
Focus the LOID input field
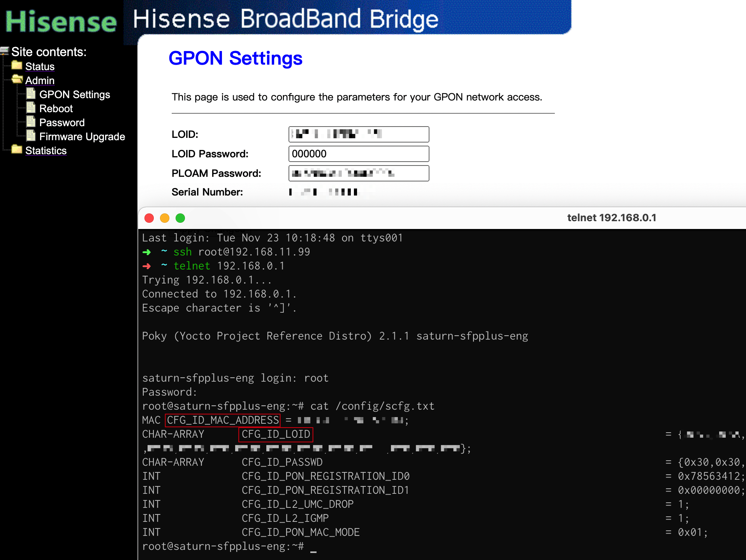click(x=359, y=134)
